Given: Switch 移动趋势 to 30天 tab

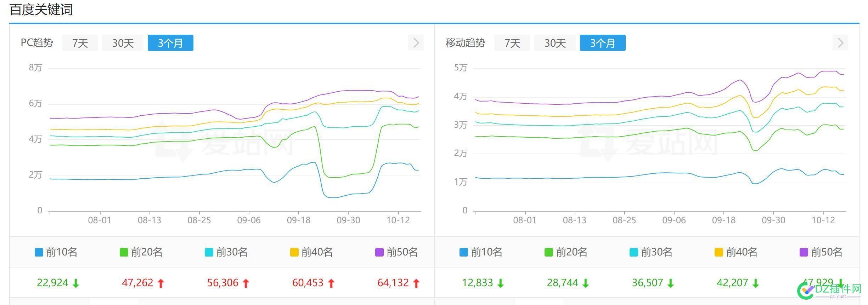Looking at the screenshot, I should (x=555, y=43).
